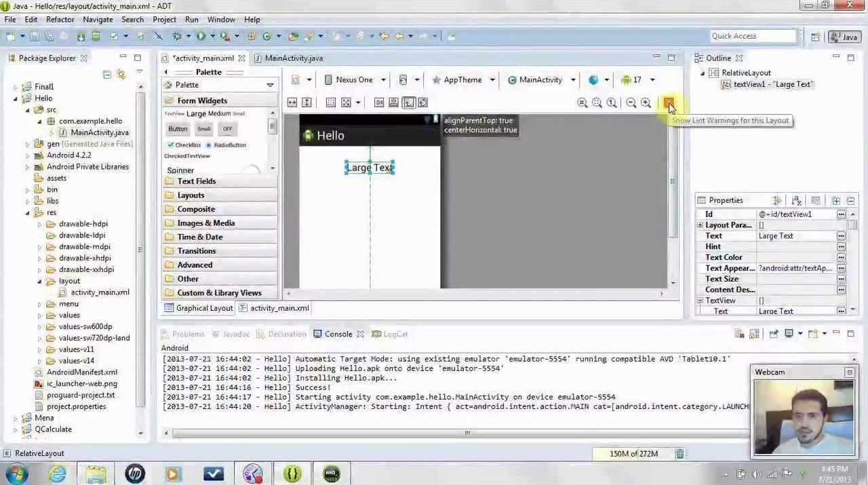Viewport: 868px width, 485px height.
Task: Expand the Layout Parameters property group
Action: [x=700, y=225]
